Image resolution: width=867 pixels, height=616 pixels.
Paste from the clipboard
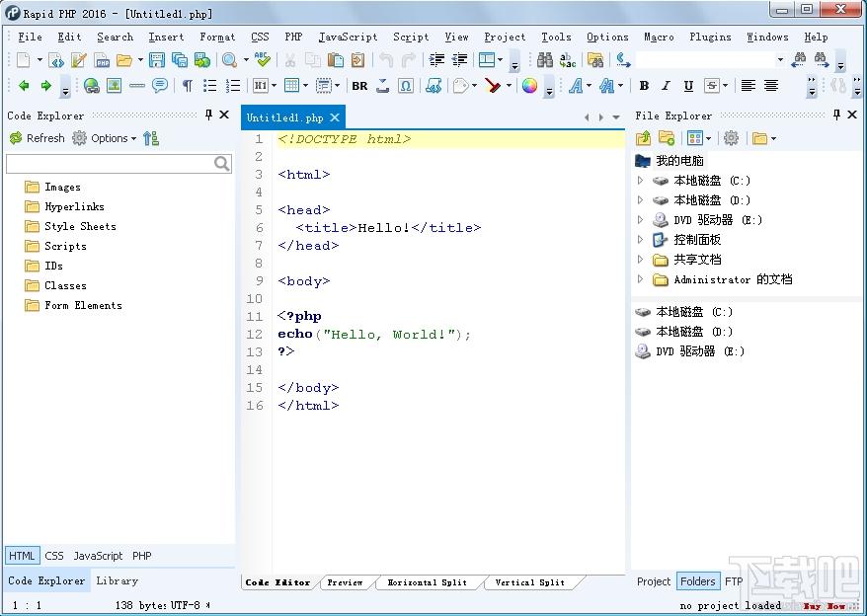(x=336, y=59)
